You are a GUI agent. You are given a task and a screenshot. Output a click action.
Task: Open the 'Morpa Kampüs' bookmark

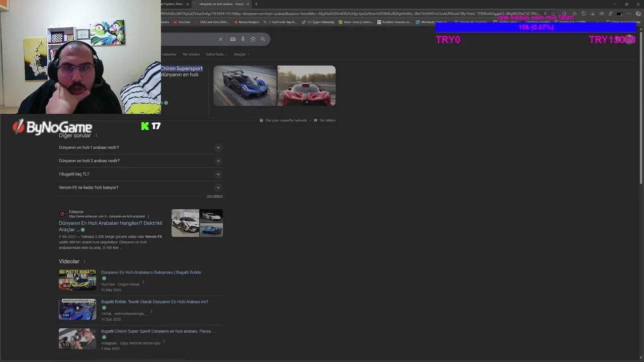click(x=247, y=22)
